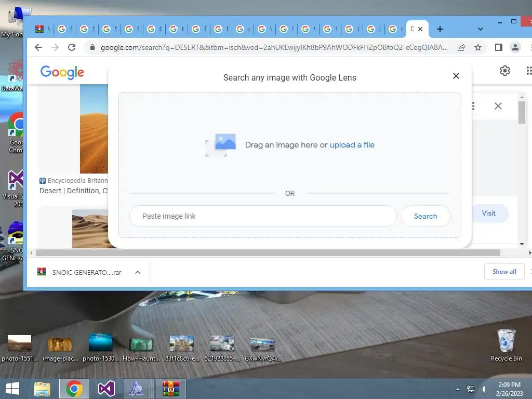Screen dimensions: 532x399
Task: Close the image preview side panel
Action: point(498,106)
